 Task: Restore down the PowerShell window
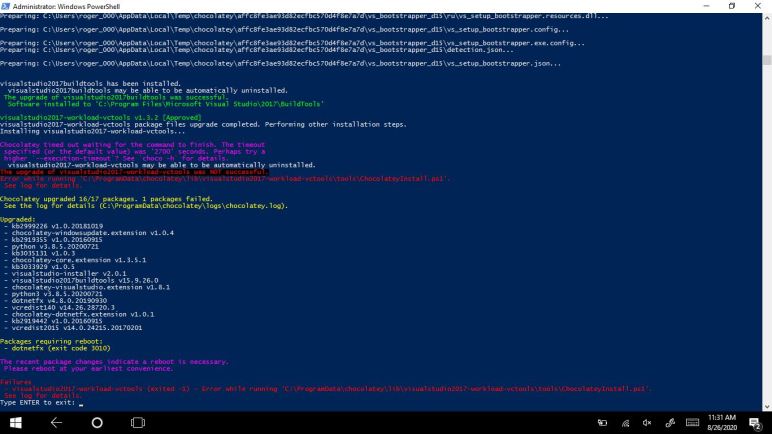730,6
